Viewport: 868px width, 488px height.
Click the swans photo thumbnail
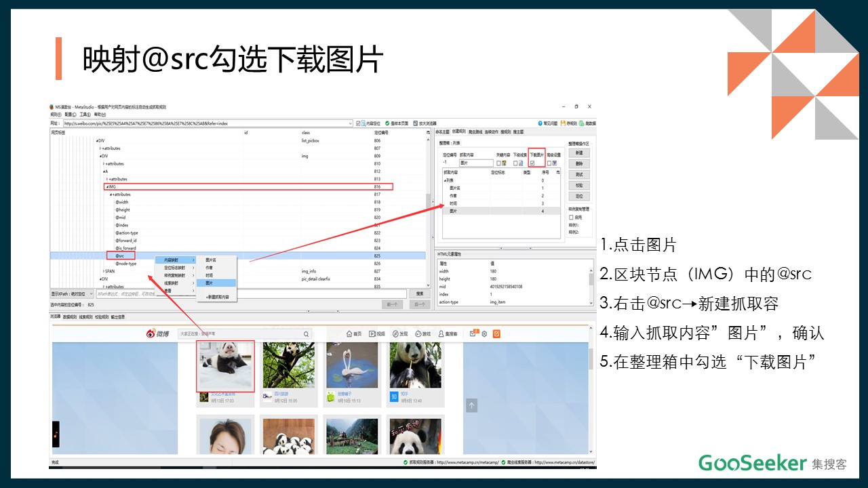352,365
